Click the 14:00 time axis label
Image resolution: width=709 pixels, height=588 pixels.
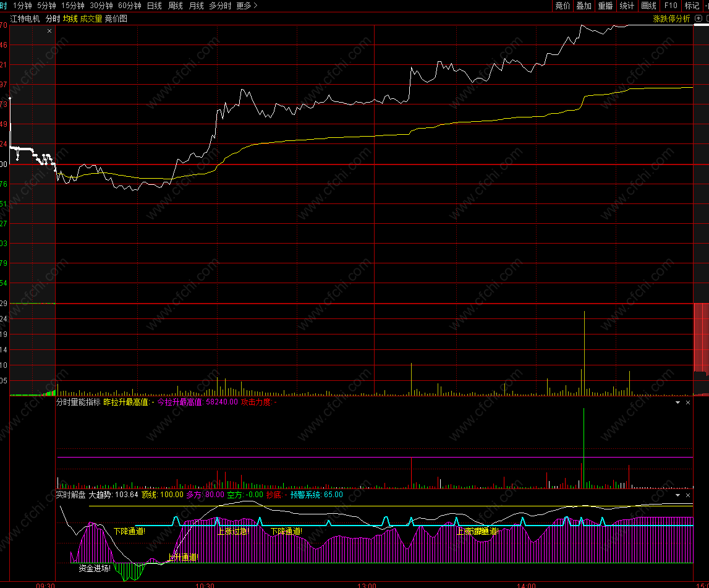coord(526,586)
